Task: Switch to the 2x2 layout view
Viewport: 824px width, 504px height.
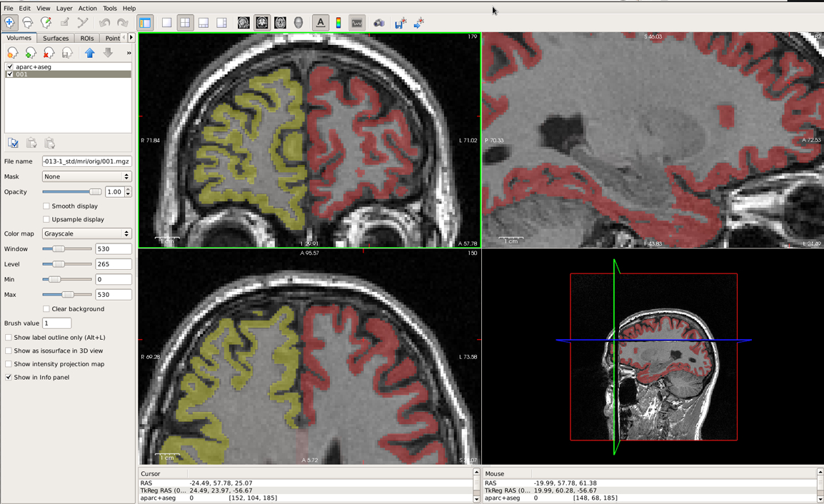Action: pyautogui.click(x=185, y=23)
